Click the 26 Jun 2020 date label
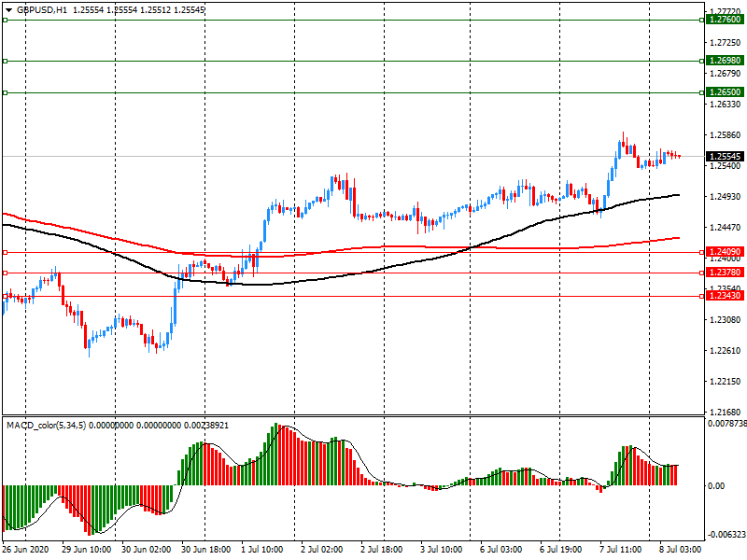 tap(26, 552)
